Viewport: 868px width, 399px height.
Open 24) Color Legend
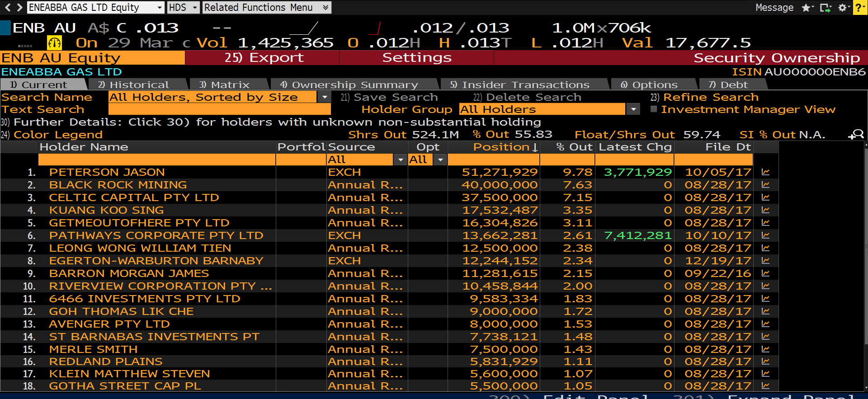52,135
